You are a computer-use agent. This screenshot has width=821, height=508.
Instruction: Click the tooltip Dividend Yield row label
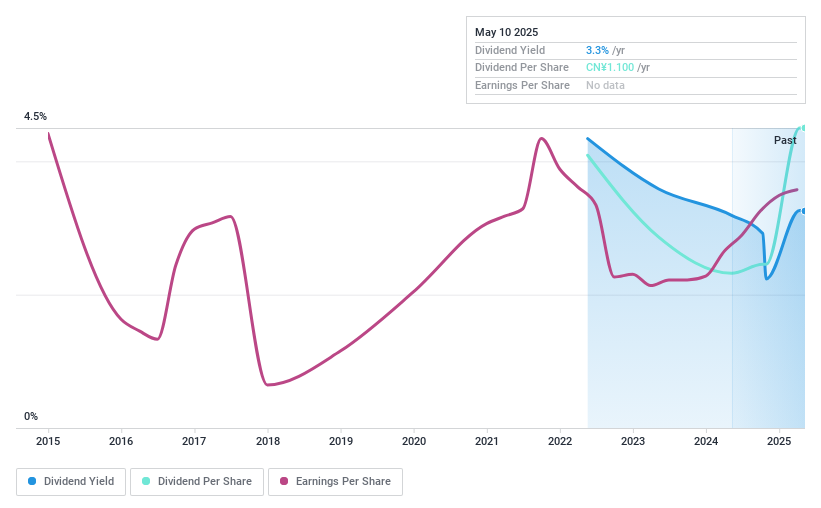point(510,50)
